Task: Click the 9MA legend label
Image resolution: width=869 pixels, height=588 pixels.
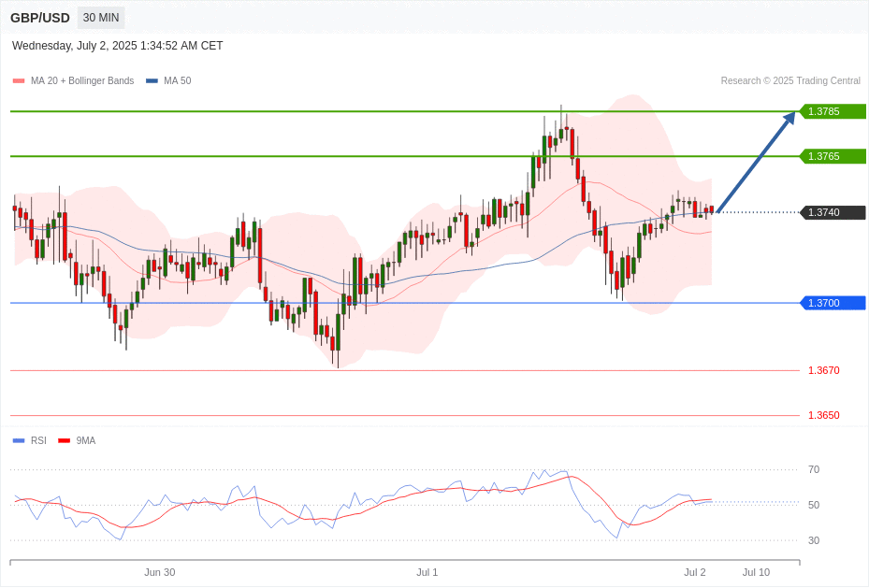Action: (86, 440)
